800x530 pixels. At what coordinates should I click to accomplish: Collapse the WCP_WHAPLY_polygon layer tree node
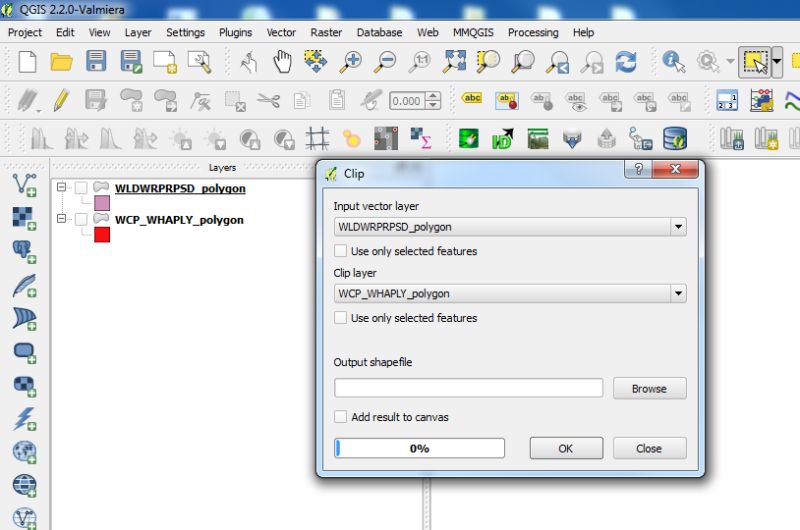(x=61, y=219)
